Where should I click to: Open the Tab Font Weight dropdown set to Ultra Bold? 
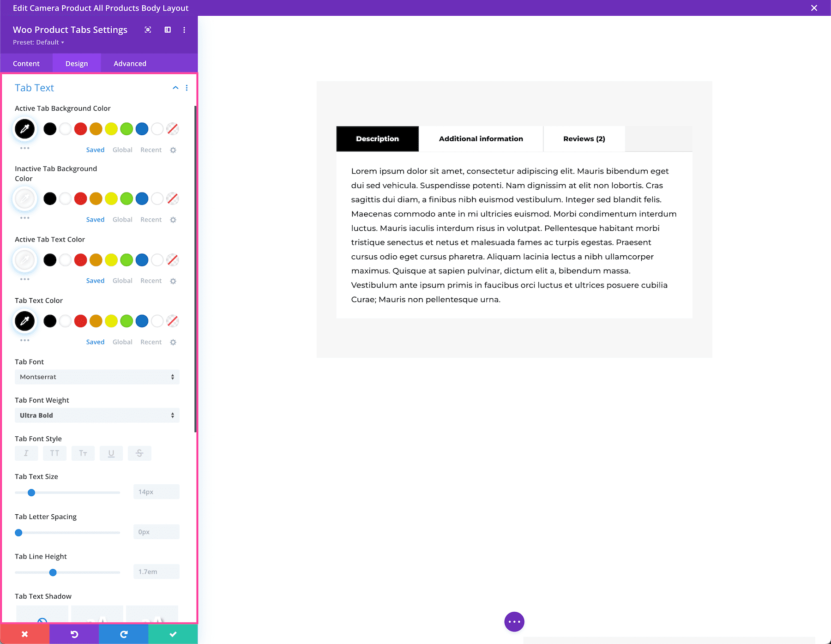click(96, 415)
